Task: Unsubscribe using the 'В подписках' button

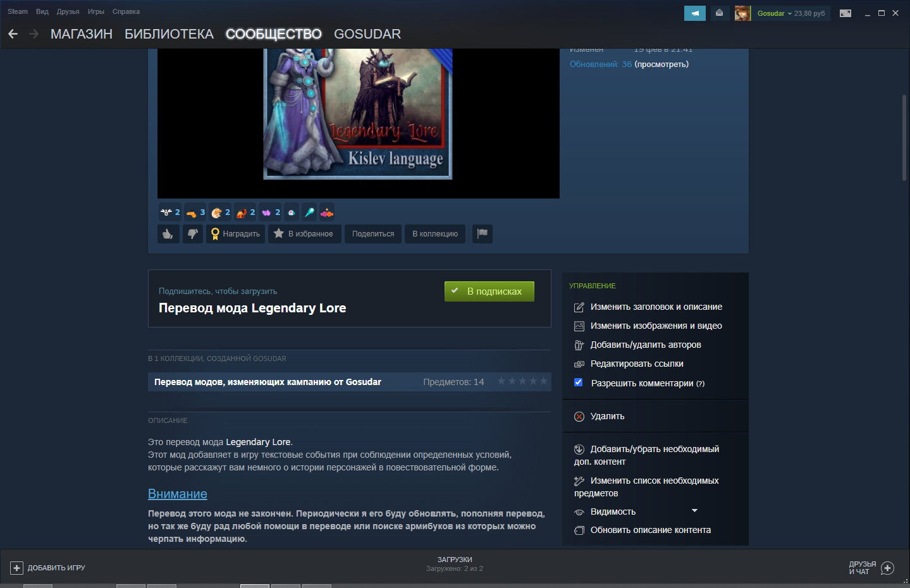Action: point(489,291)
